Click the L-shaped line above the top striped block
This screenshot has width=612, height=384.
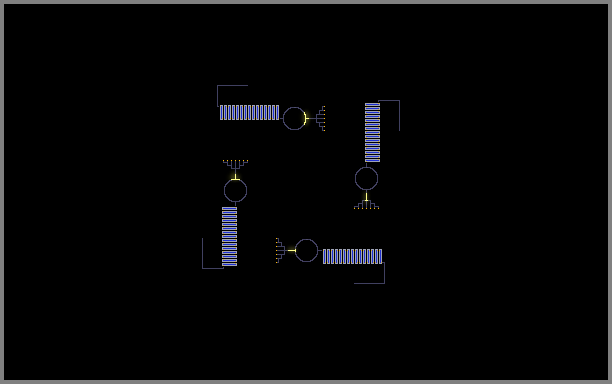(233, 95)
